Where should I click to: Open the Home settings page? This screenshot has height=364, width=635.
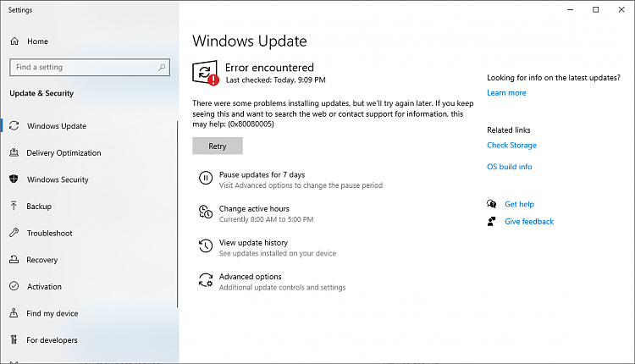tap(37, 41)
